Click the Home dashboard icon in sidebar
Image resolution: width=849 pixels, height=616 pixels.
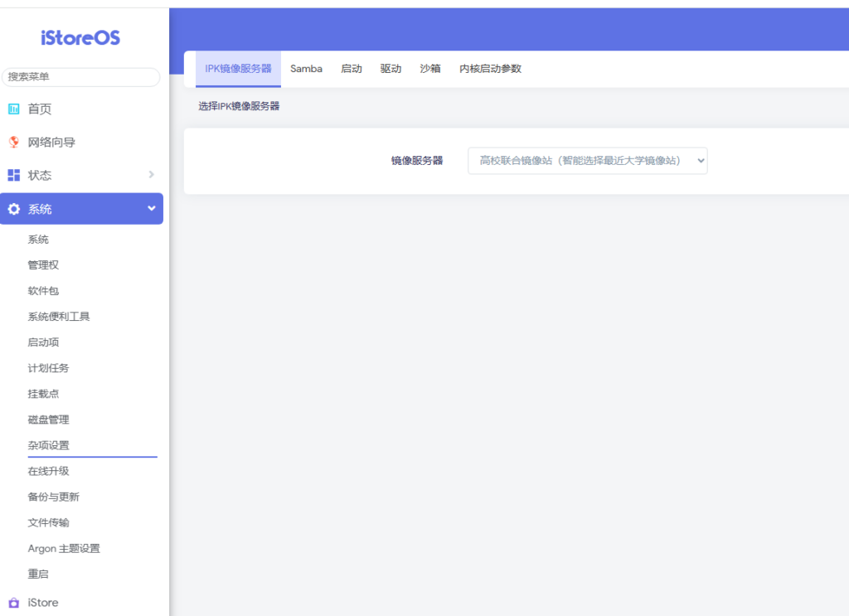click(13, 109)
